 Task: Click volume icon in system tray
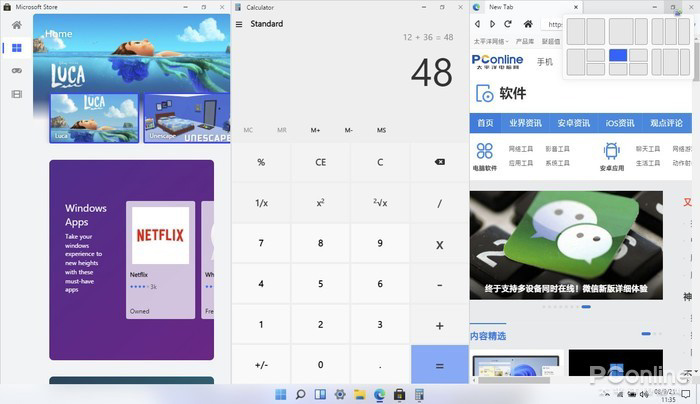pos(644,394)
